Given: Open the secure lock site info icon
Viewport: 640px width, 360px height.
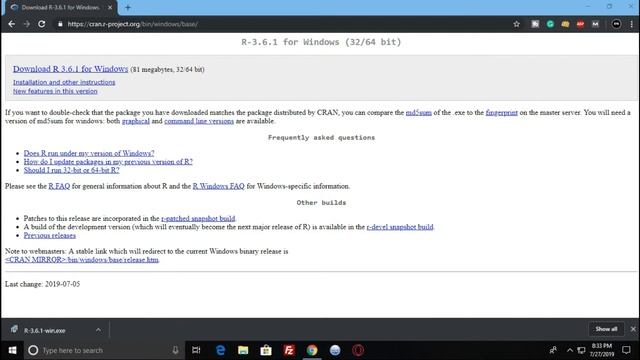Looking at the screenshot, I should 60,24.
